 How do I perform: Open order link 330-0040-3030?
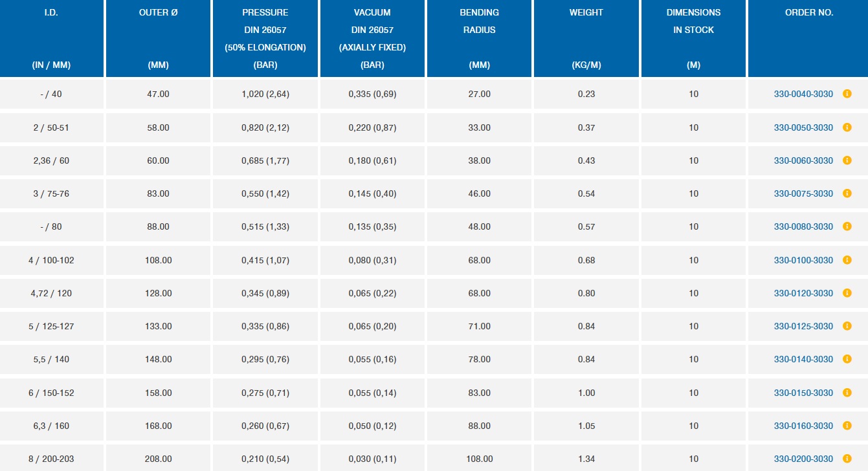803,94
